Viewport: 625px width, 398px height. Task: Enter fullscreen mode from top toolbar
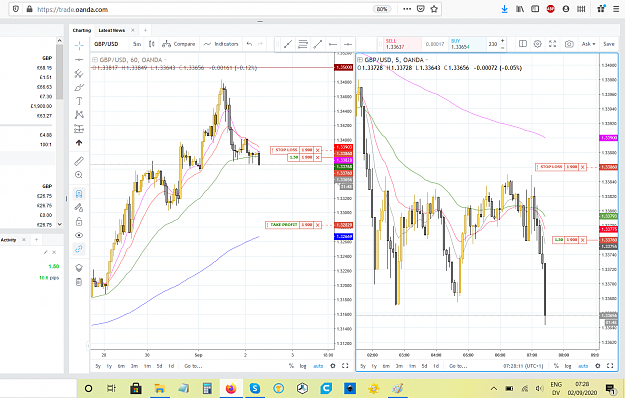pos(552,44)
